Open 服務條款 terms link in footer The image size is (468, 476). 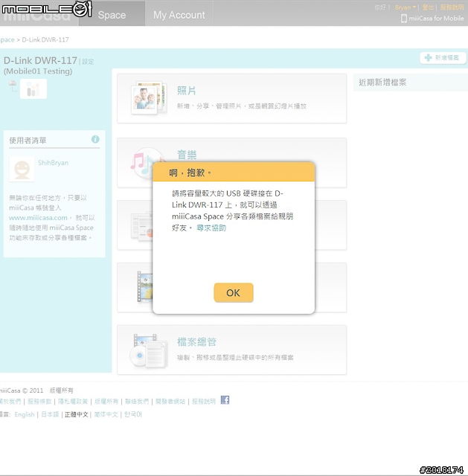pos(39,402)
